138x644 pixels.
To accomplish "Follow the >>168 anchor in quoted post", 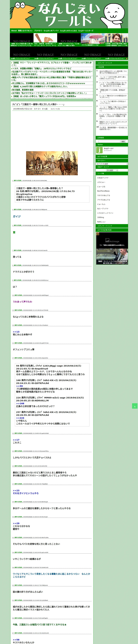I will 20,403.
